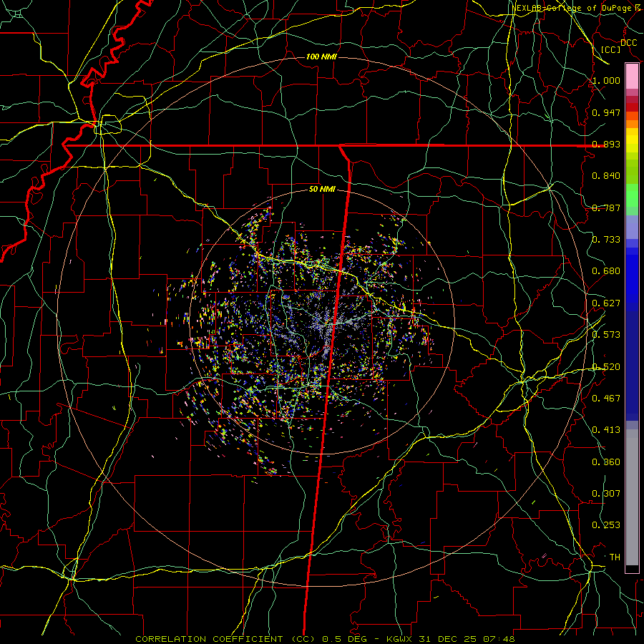Select the 0.680 scale label
The image size is (644, 644).
[x=606, y=271]
